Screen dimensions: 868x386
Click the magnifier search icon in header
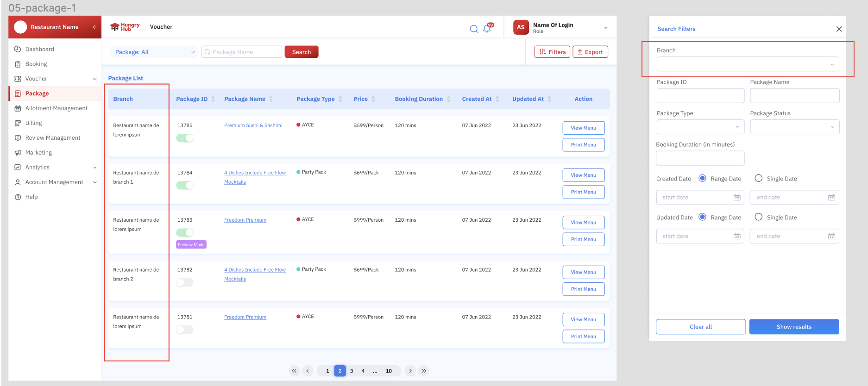click(473, 29)
